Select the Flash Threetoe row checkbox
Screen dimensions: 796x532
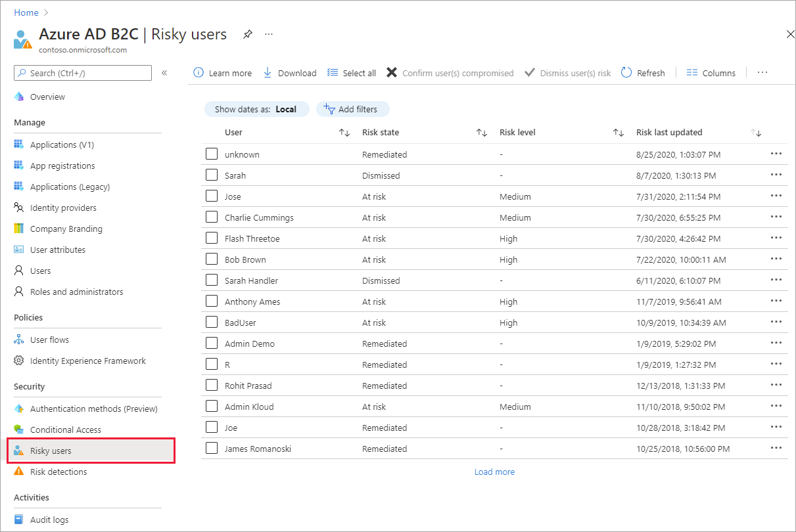click(212, 238)
